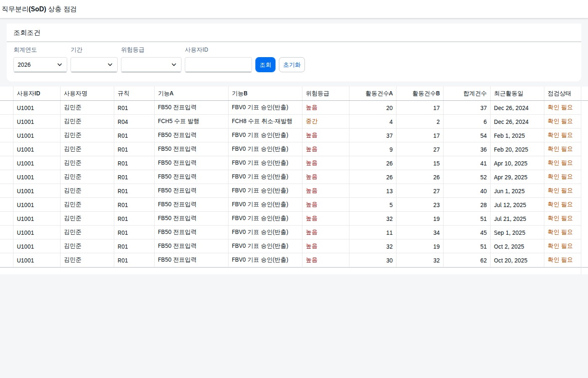Select the Oct 2, 2025 date cell
This screenshot has height=378, width=588.
tap(517, 247)
